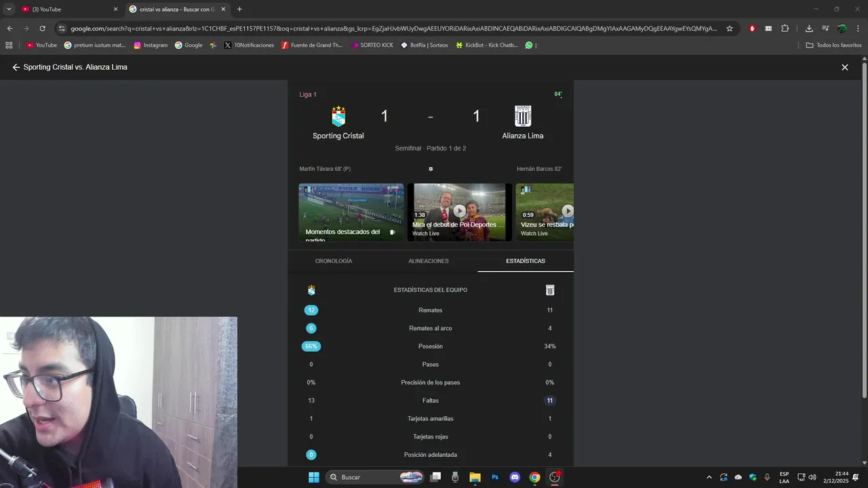Open the Chrome profile avatar
Image resolution: width=868 pixels, height=488 pixels.
click(842, 28)
